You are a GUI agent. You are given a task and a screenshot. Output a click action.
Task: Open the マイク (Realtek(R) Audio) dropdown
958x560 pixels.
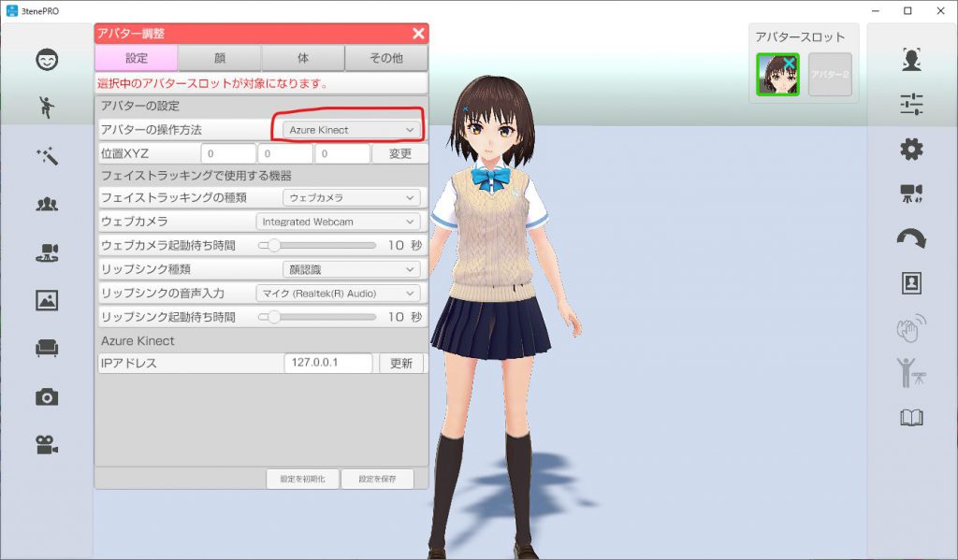point(338,294)
